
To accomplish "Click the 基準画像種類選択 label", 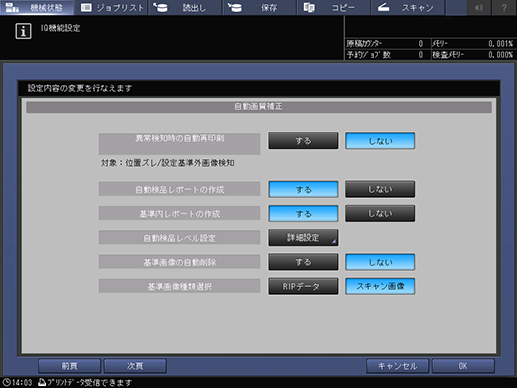I will [x=179, y=286].
